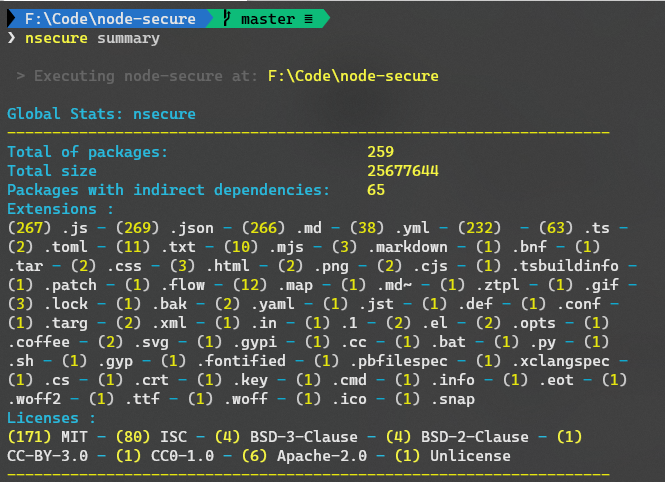Image resolution: width=665 pixels, height=482 pixels.
Task: Click the typed nsecure command
Action: (57, 38)
